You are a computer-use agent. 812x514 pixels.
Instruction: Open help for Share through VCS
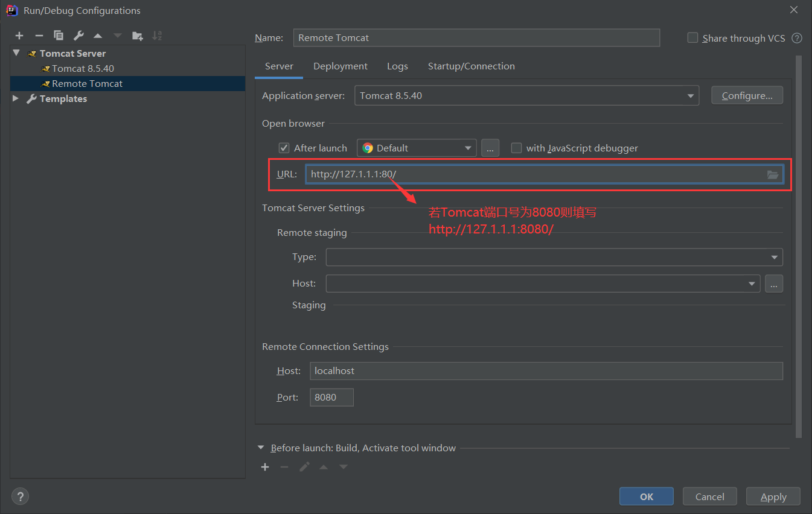[797, 38]
